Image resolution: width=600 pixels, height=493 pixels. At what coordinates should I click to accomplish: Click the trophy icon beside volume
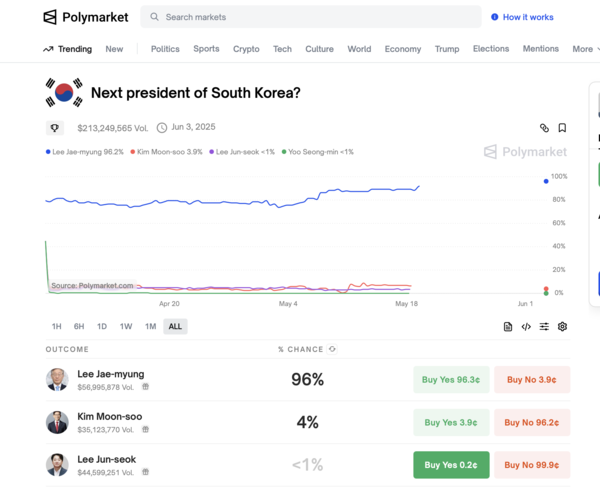(x=55, y=128)
